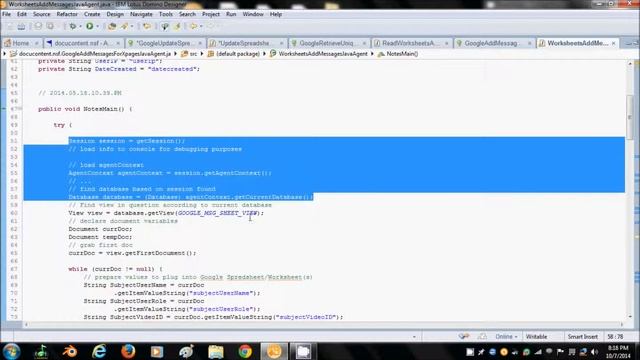Open dropdown arrow beside the Debug icon
The width and height of the screenshot is (640, 360).
coord(80,27)
